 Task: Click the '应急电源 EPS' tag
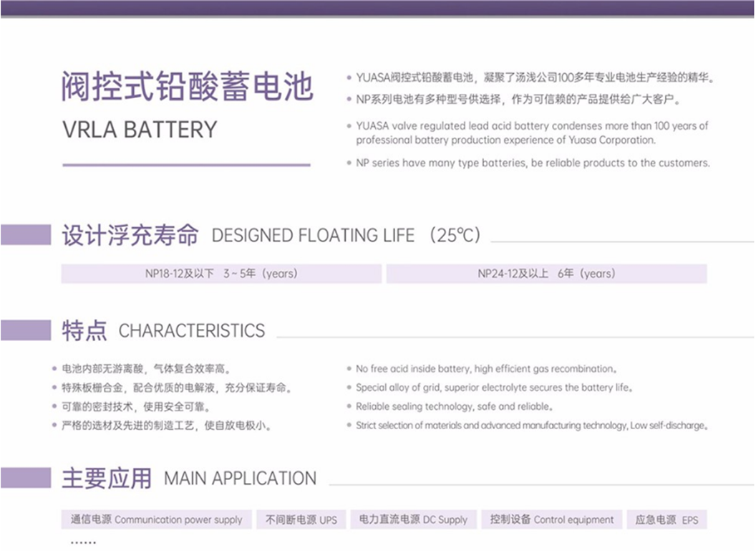pos(667,519)
